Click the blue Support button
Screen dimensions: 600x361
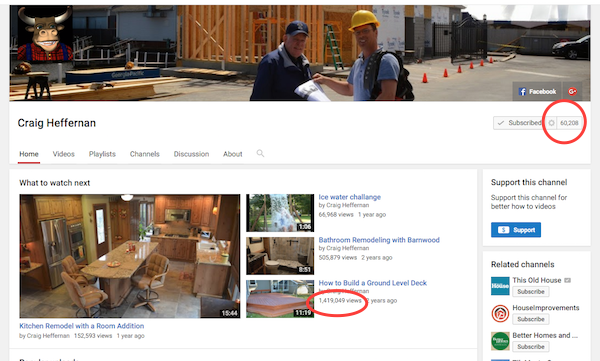tap(516, 230)
